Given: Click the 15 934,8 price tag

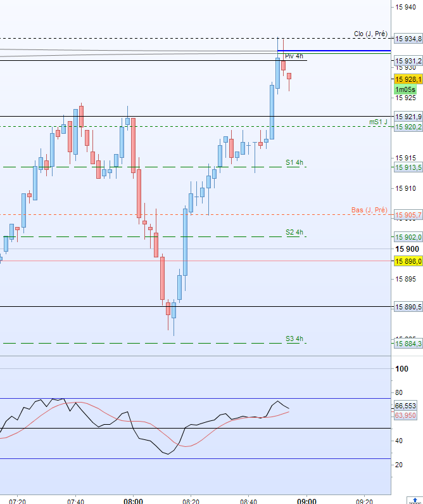Looking at the screenshot, I should 408,39.
